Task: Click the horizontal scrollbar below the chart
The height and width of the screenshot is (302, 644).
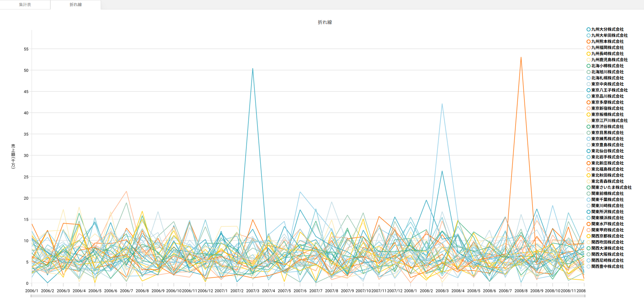Action: (x=307, y=296)
